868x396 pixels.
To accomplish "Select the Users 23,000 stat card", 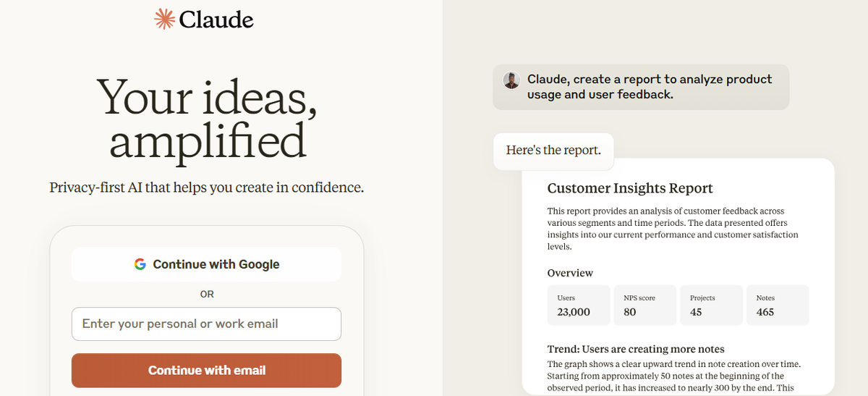I will (578, 305).
